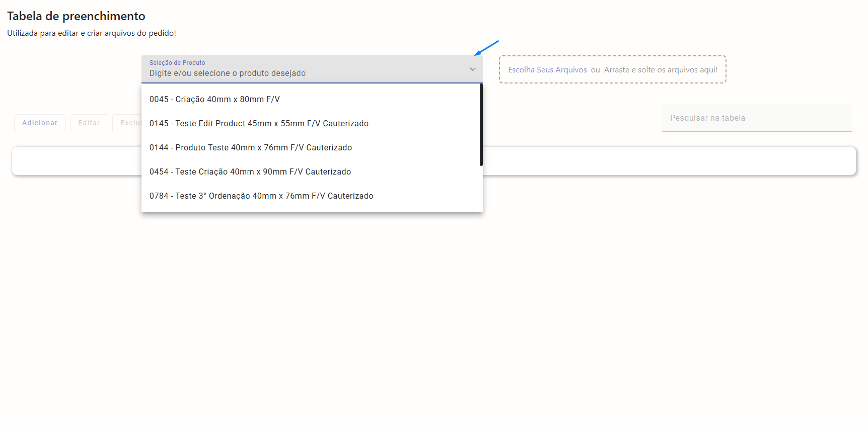Viewport: 868px width, 428px height.
Task: Click the blue arrow annotation above the dropdown
Action: (x=486, y=48)
